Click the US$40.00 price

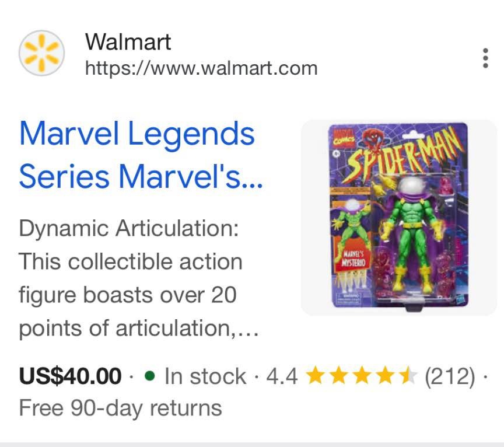70,376
